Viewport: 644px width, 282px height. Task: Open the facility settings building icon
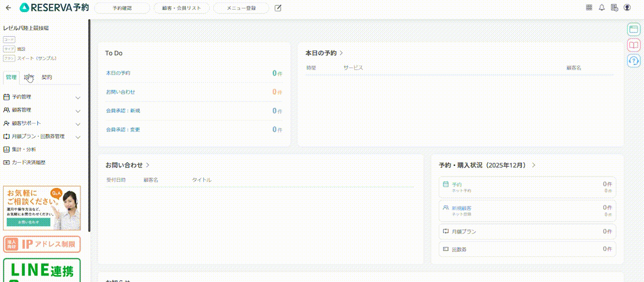(x=614, y=8)
